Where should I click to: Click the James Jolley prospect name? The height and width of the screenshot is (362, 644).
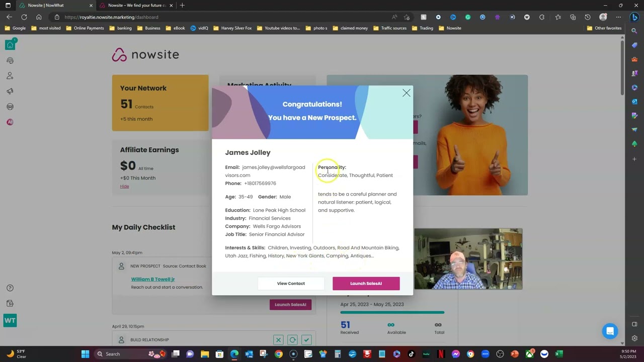pos(248,152)
